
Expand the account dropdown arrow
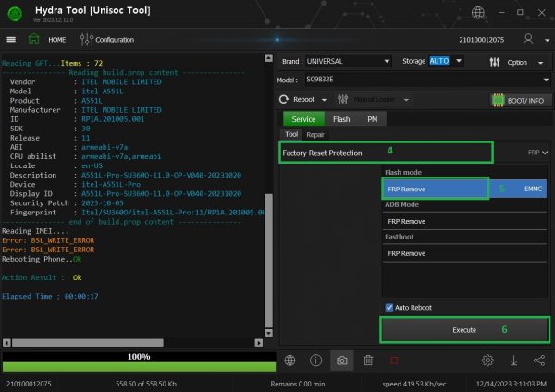click(x=548, y=40)
